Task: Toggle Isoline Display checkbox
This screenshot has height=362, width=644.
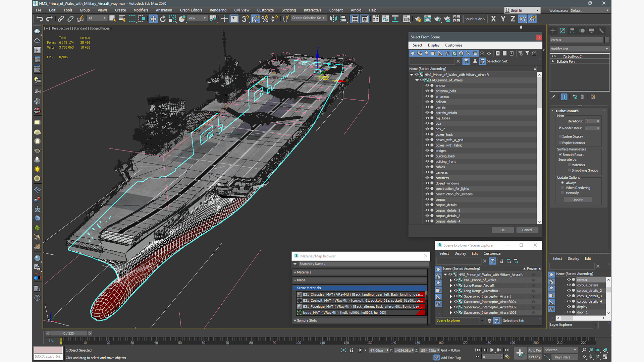Action: pyautogui.click(x=560, y=136)
